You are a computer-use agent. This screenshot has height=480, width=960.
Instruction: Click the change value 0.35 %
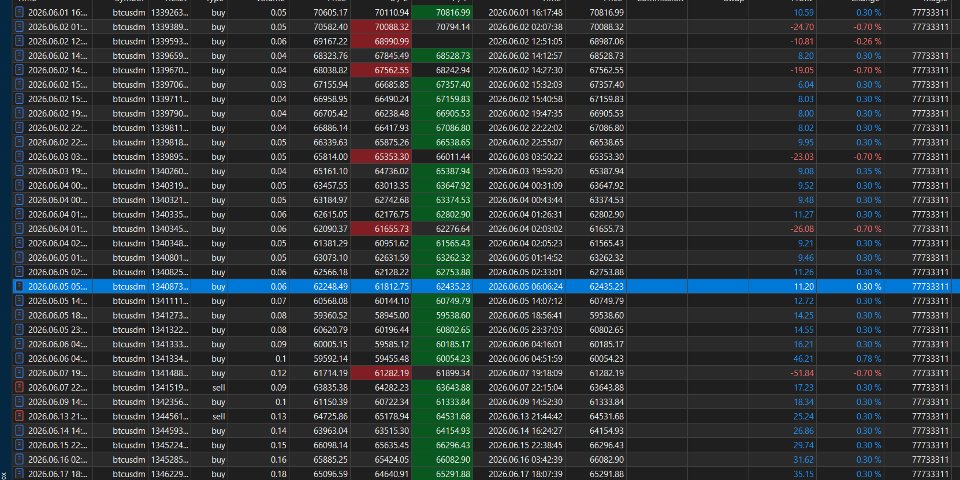coord(869,171)
